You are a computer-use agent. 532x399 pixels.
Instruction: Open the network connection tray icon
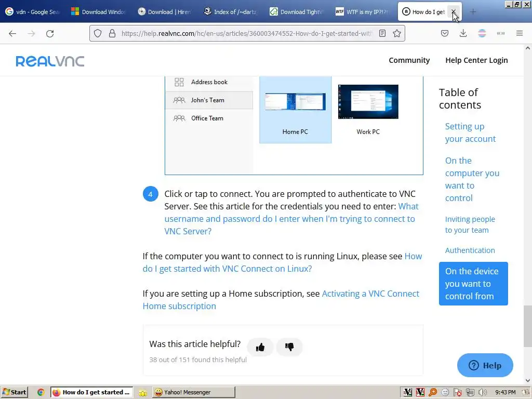click(470, 392)
